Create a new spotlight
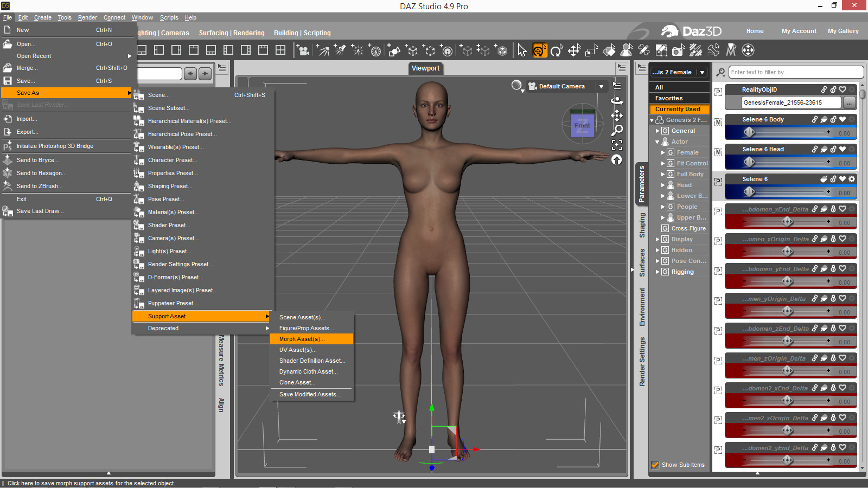 [340, 50]
